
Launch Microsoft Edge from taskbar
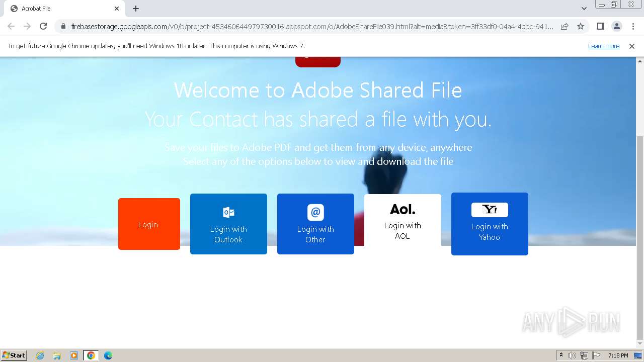pyautogui.click(x=108, y=355)
